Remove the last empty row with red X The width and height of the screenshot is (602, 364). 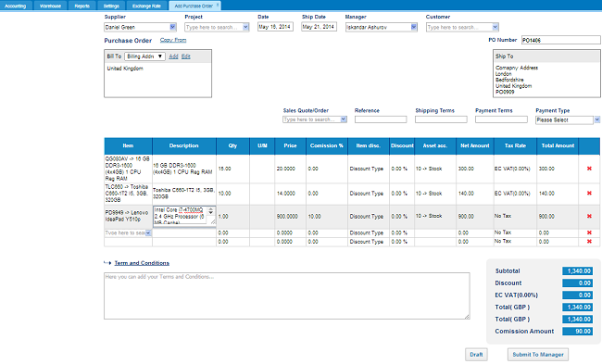(589, 242)
